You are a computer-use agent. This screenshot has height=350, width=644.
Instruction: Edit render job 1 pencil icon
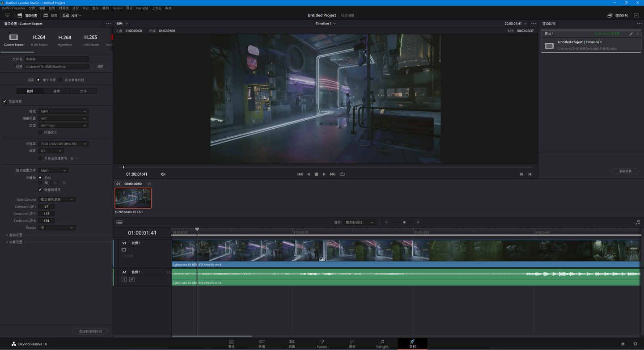click(631, 34)
